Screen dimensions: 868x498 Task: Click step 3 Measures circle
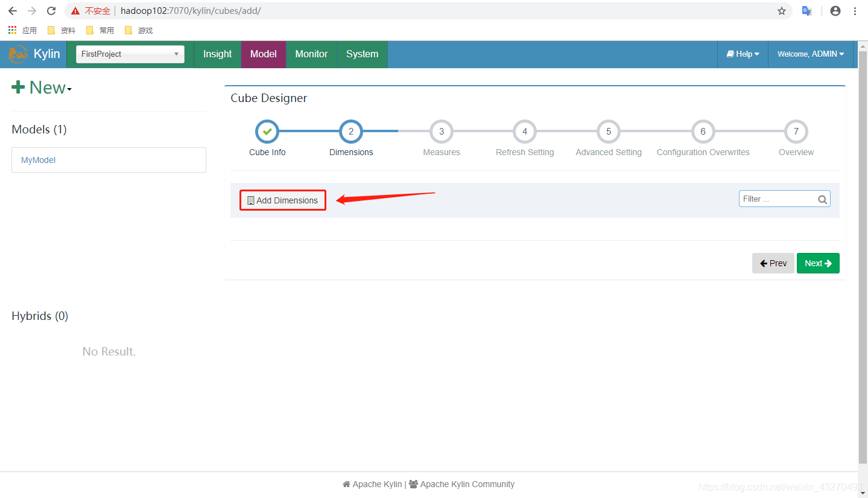(x=442, y=131)
